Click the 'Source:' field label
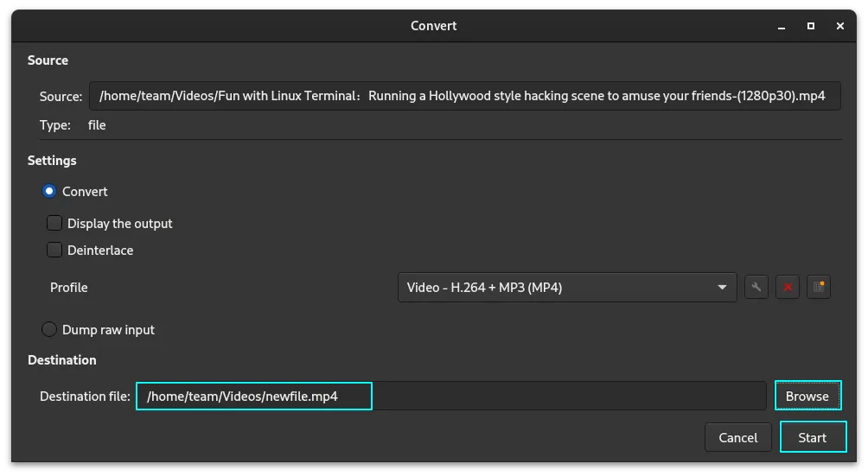The image size is (868, 476). (x=61, y=96)
